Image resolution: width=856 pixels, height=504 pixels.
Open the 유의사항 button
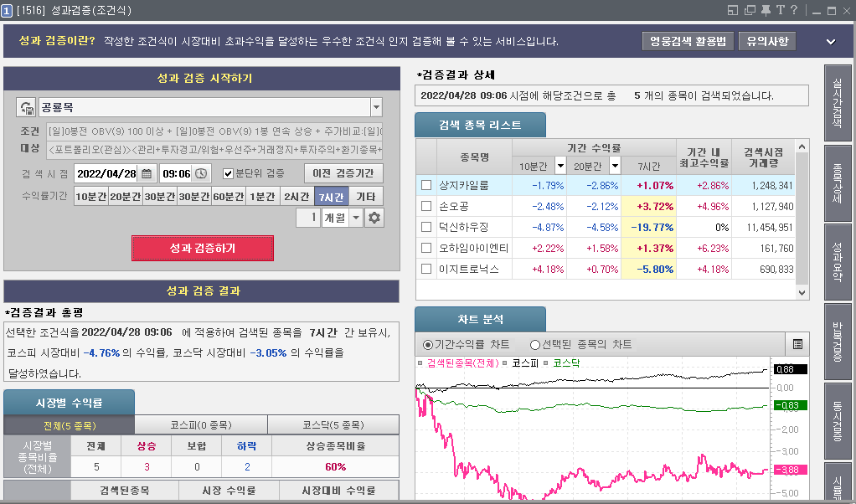(x=767, y=41)
